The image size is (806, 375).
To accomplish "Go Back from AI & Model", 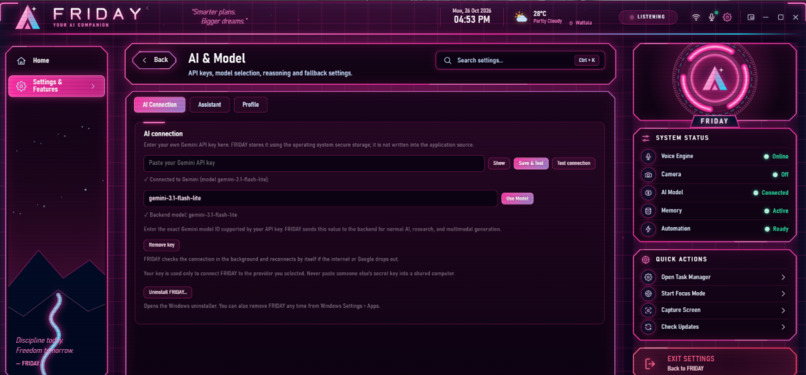I will tap(154, 60).
